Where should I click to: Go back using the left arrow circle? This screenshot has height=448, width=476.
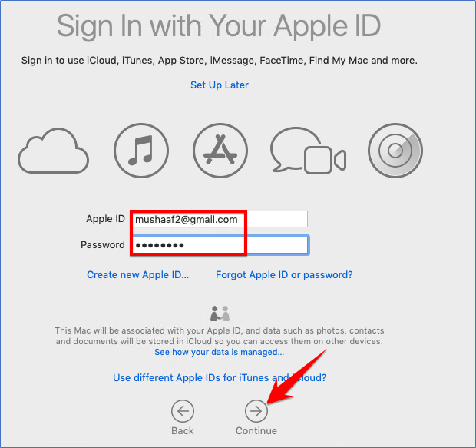[183, 411]
